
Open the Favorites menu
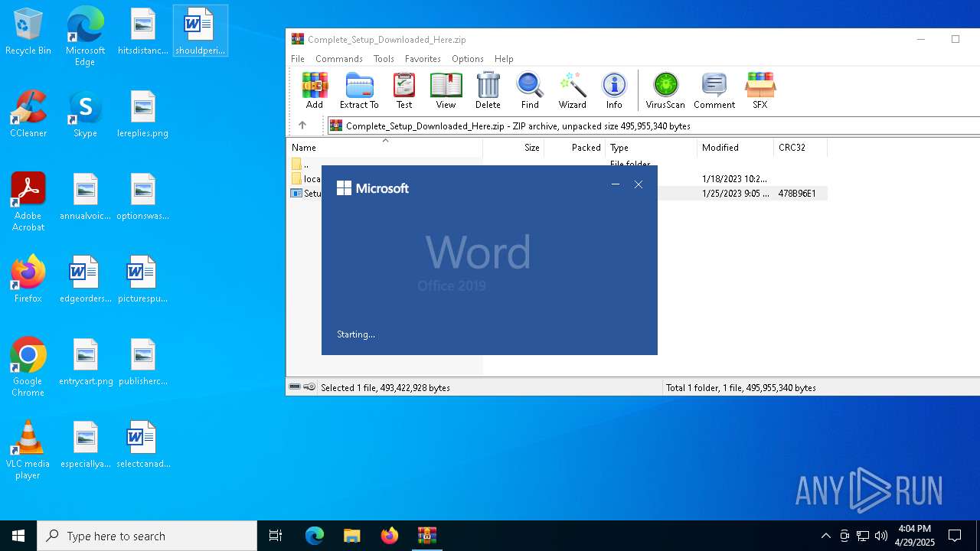tap(423, 59)
